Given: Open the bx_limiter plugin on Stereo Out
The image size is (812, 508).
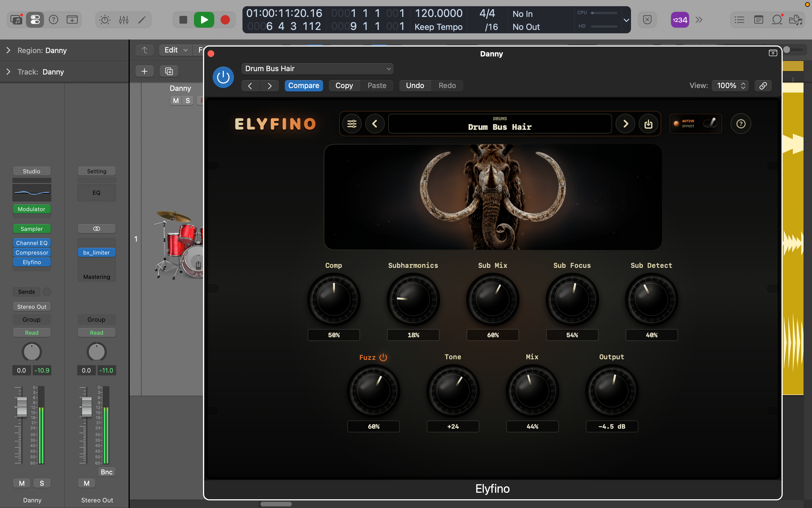Looking at the screenshot, I should [x=97, y=253].
